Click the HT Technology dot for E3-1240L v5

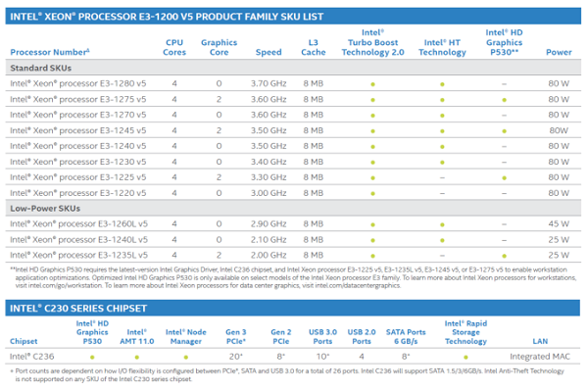pos(442,240)
